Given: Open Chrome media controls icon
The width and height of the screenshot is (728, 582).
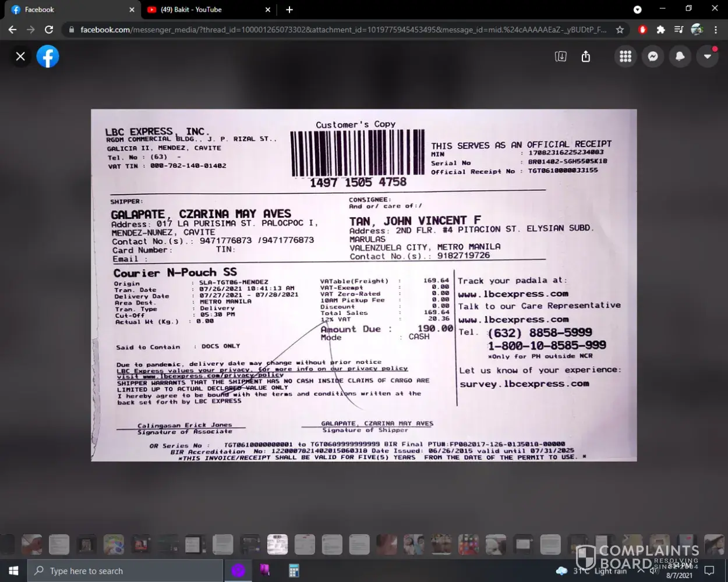Looking at the screenshot, I should point(678,30).
